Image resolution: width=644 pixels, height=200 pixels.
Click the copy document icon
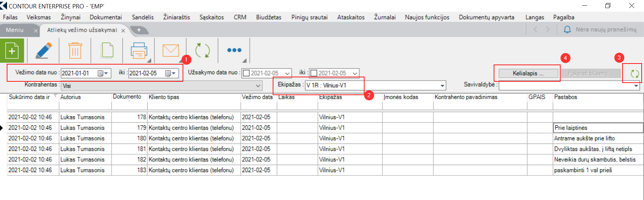pos(107,51)
